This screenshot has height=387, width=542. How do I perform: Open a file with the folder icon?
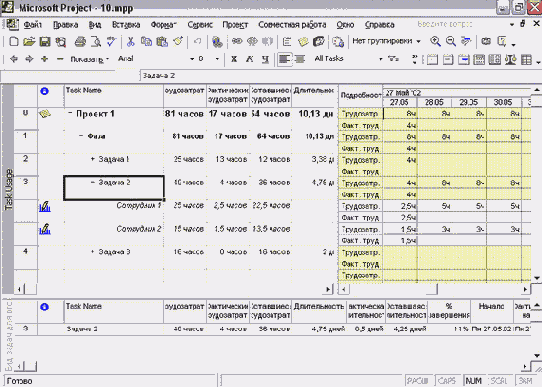(x=29, y=42)
